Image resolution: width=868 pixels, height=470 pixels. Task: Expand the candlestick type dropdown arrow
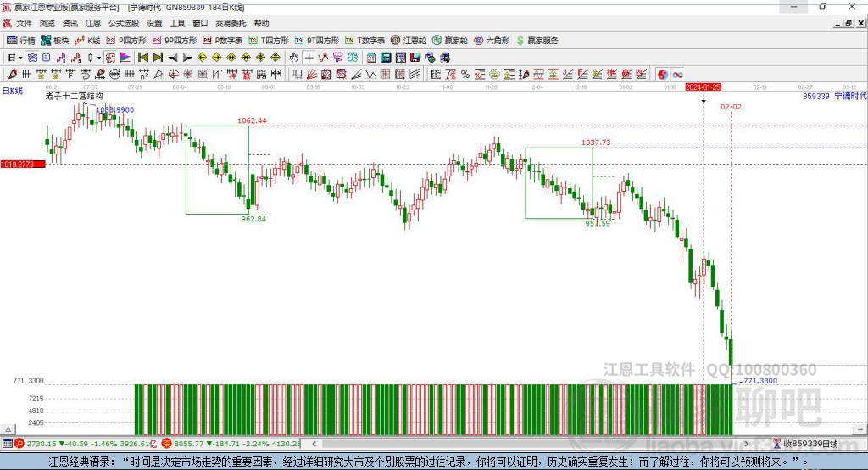pos(99,57)
